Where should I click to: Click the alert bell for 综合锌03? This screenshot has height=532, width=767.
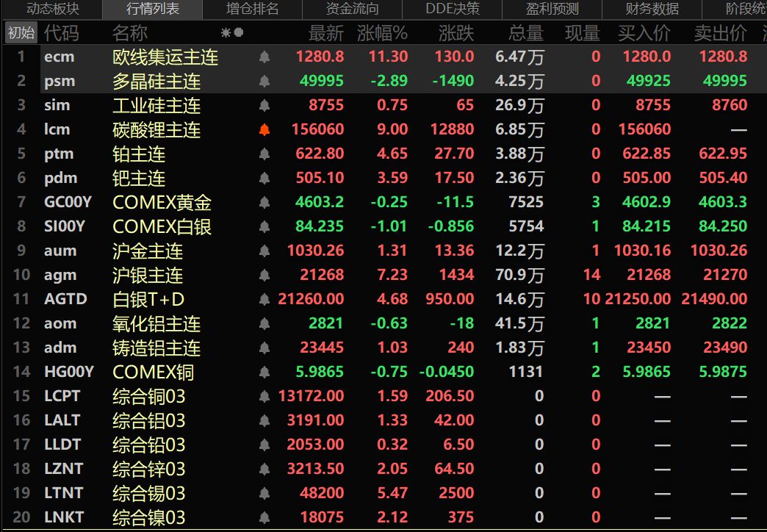click(264, 469)
